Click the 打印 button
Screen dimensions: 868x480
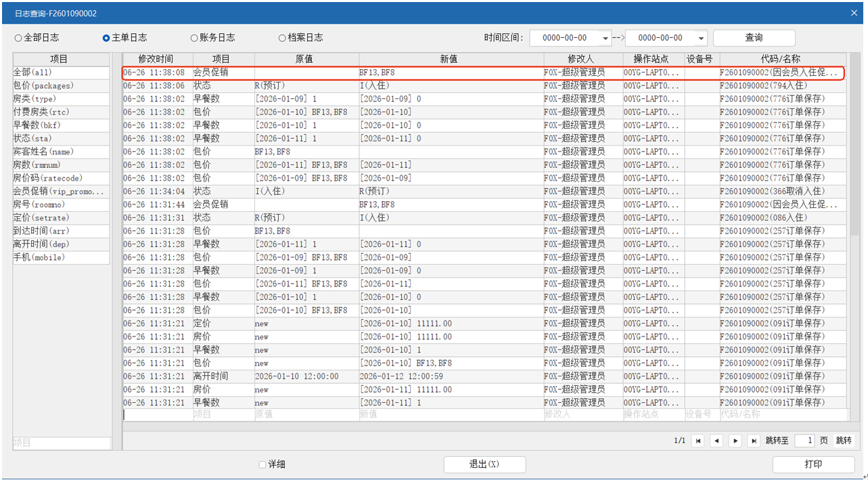(x=813, y=464)
